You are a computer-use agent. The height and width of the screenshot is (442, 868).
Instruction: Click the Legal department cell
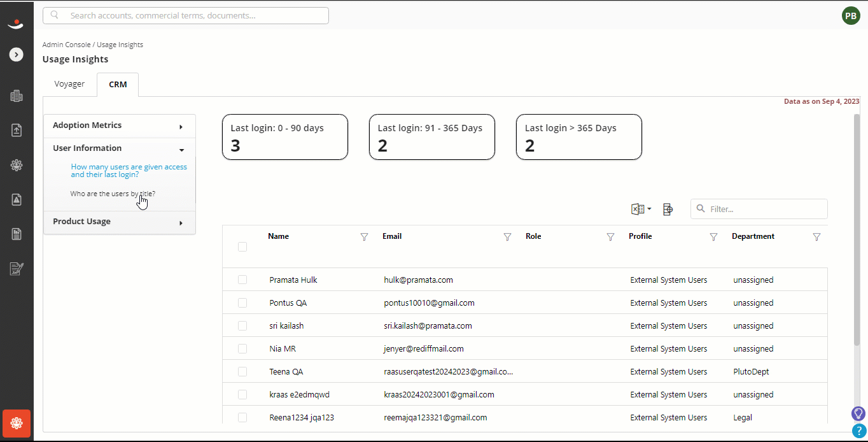click(x=743, y=417)
